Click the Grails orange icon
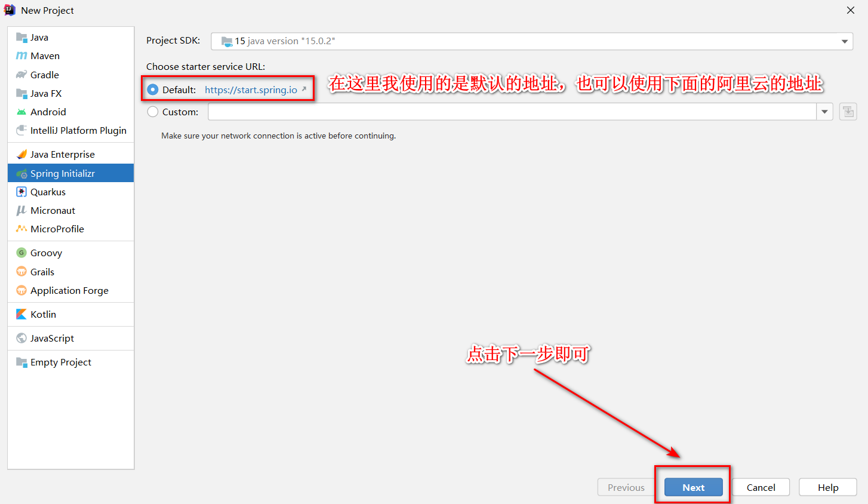Viewport: 868px width, 504px height. (x=21, y=272)
